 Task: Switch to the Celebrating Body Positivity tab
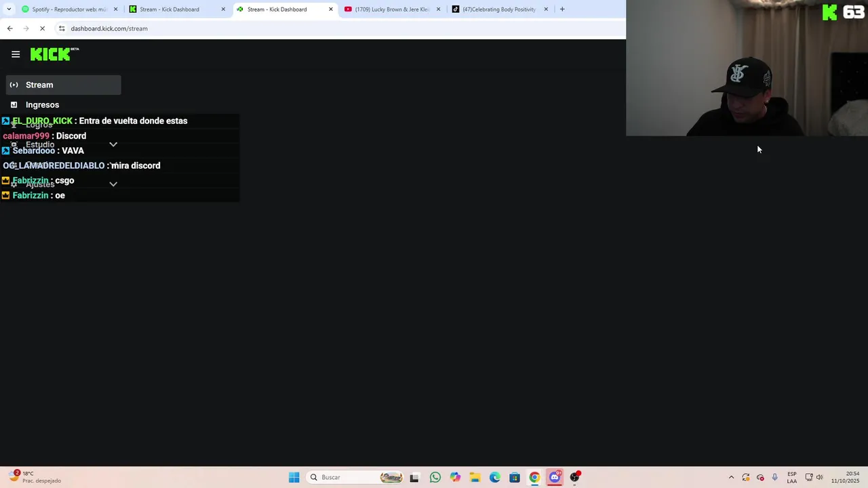[x=499, y=9]
